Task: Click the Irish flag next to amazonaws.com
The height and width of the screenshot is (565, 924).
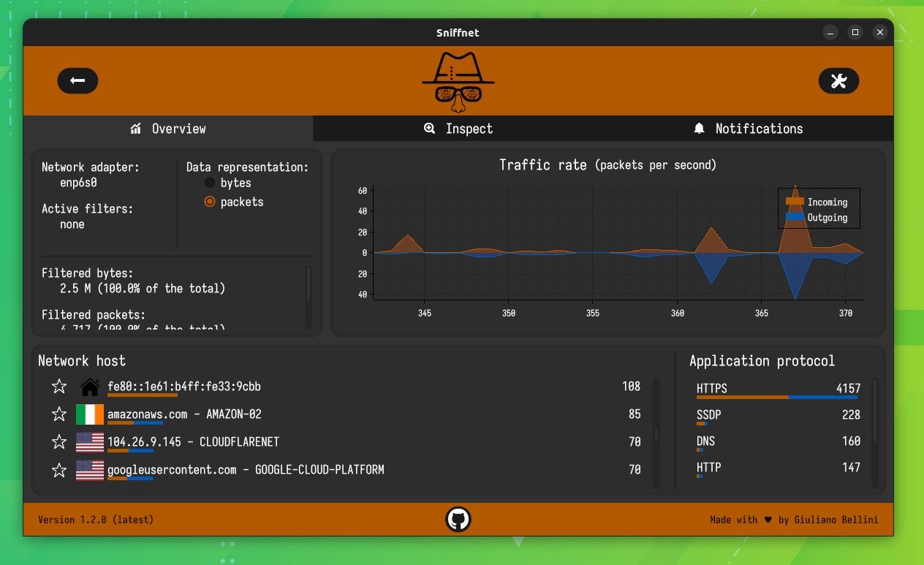Action: point(88,414)
